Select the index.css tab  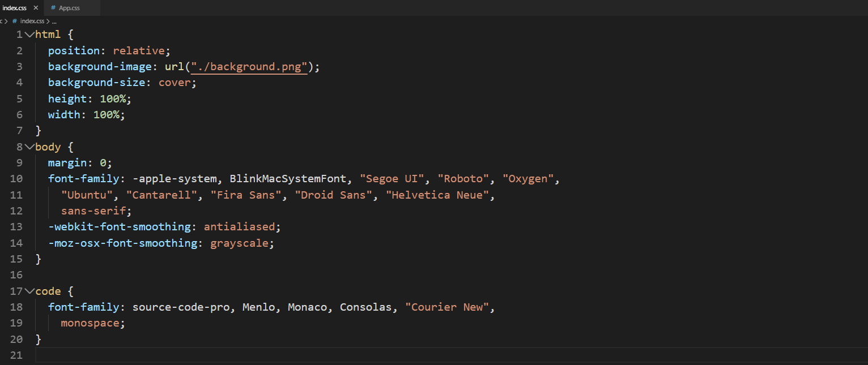15,8
